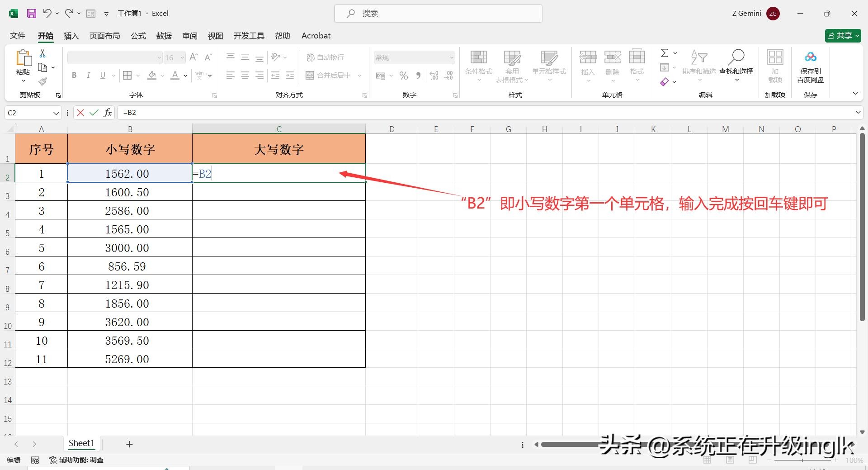This screenshot has width=868, height=470.
Task: Switch to the 公式 ribbon tab
Action: click(x=138, y=36)
